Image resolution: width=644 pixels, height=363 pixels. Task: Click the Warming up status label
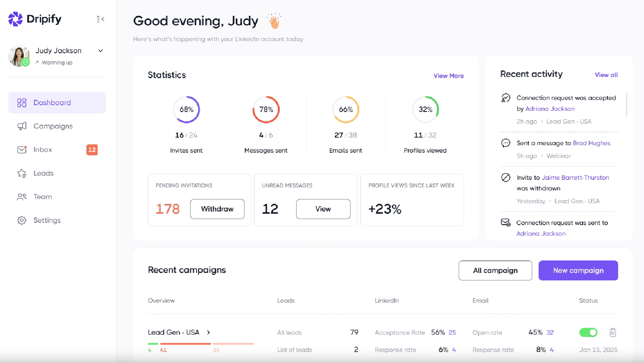(x=57, y=63)
